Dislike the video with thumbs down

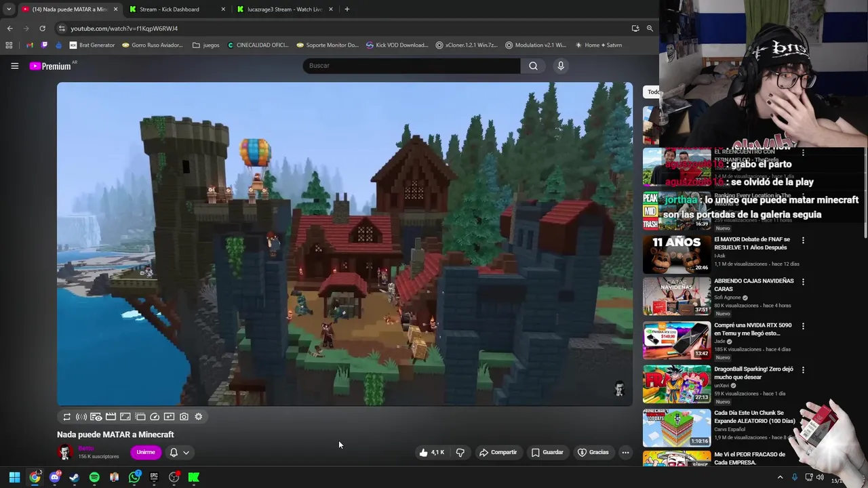tap(460, 452)
